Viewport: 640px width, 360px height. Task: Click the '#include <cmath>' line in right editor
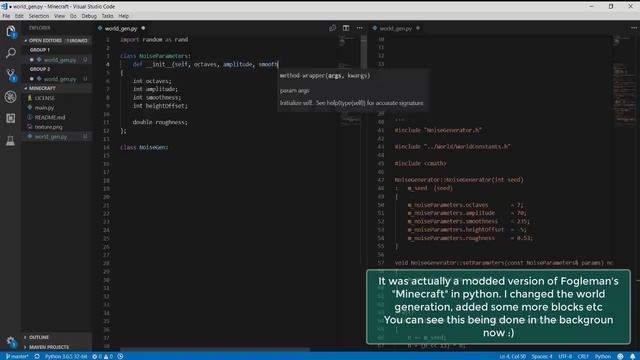click(420, 163)
